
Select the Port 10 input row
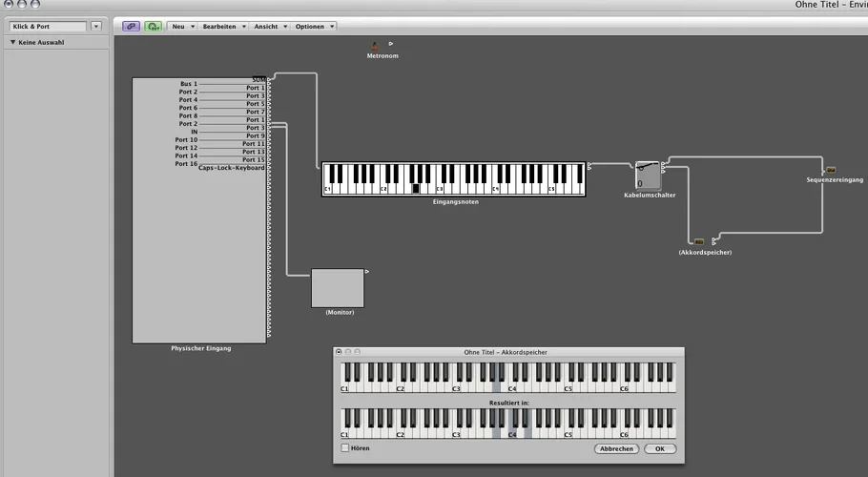(x=186, y=140)
